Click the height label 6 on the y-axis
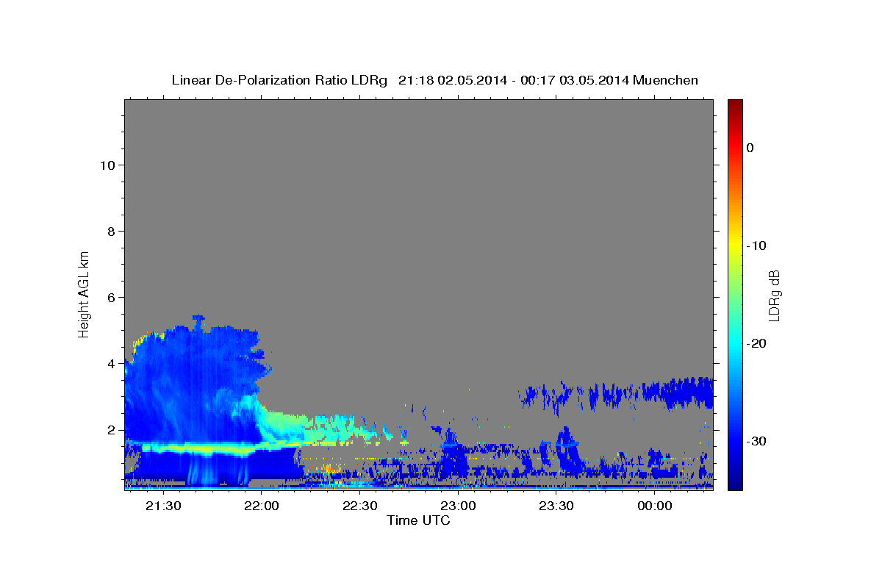Viewport: 882px width, 588px height. [x=110, y=297]
